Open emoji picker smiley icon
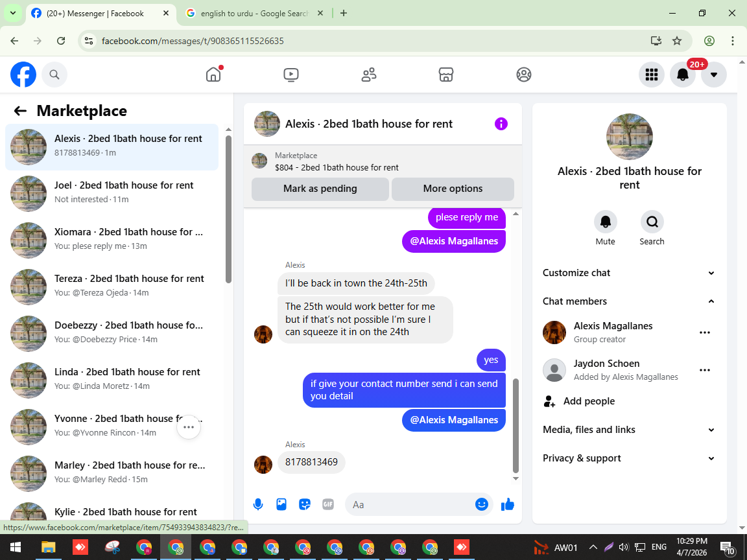This screenshot has height=560, width=747. tap(482, 504)
